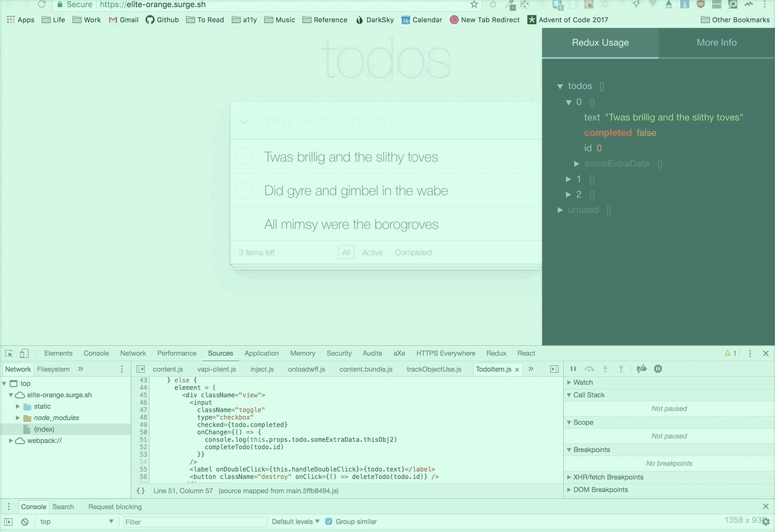Show more navigator tabs chevron
The image size is (775, 532).
[x=80, y=369]
